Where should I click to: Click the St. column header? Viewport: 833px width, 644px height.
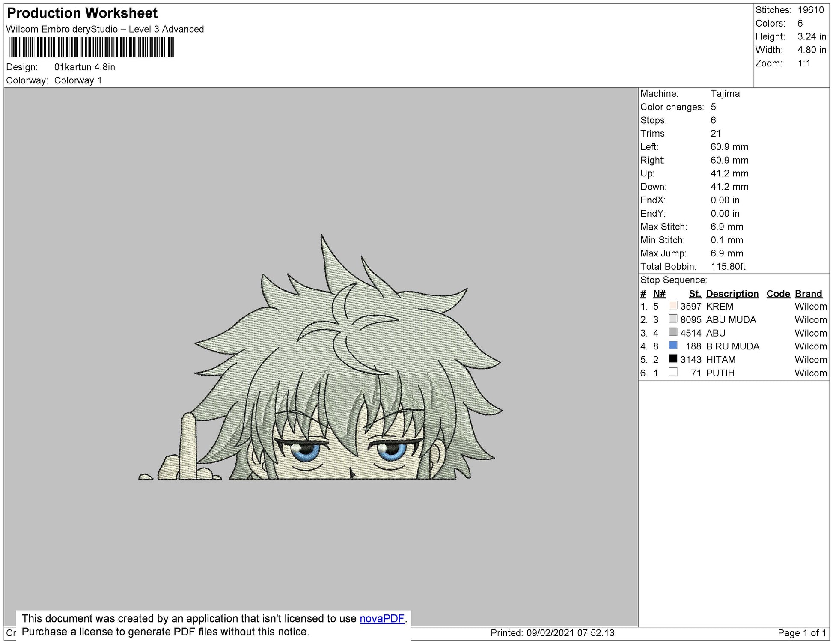[695, 294]
